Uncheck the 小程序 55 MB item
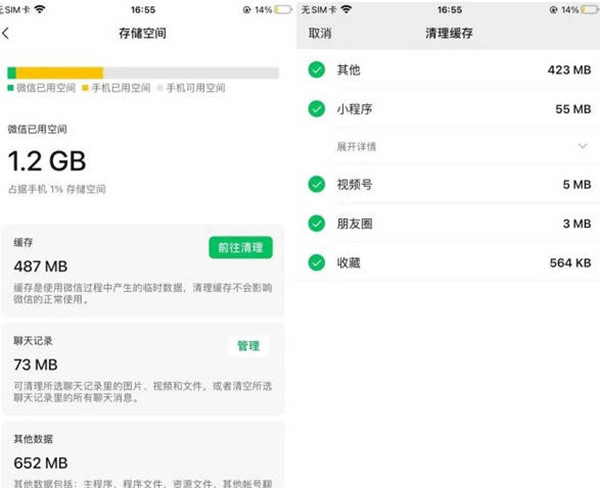Screen dimensions: 600x488 (316, 109)
